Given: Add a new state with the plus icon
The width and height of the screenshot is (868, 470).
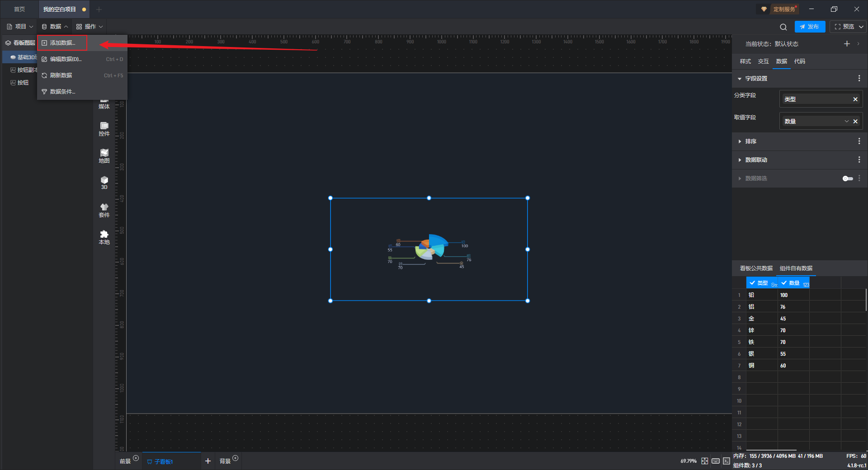Looking at the screenshot, I should click(x=847, y=44).
